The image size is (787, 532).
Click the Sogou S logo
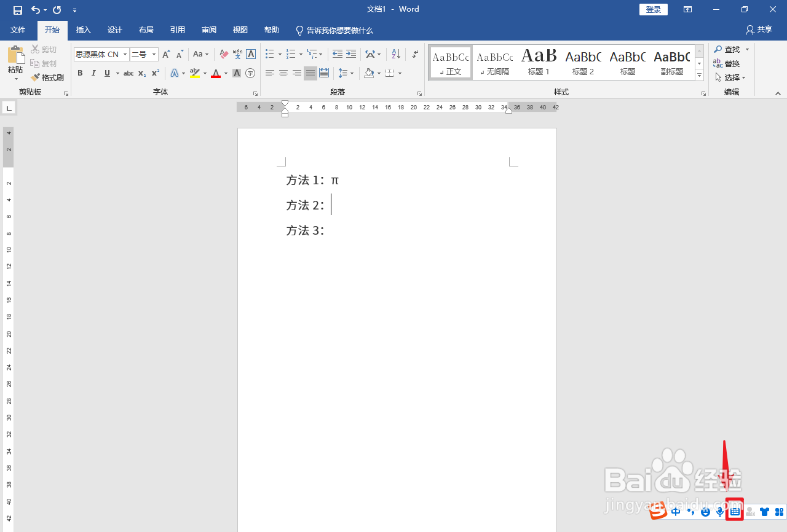[659, 510]
